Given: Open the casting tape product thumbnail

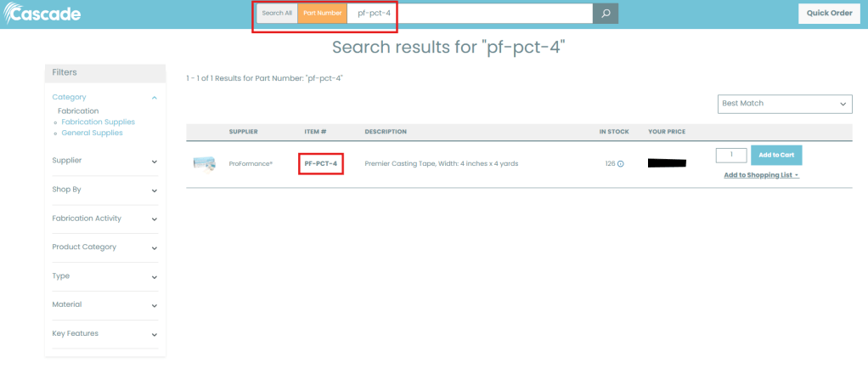Looking at the screenshot, I should coord(205,163).
